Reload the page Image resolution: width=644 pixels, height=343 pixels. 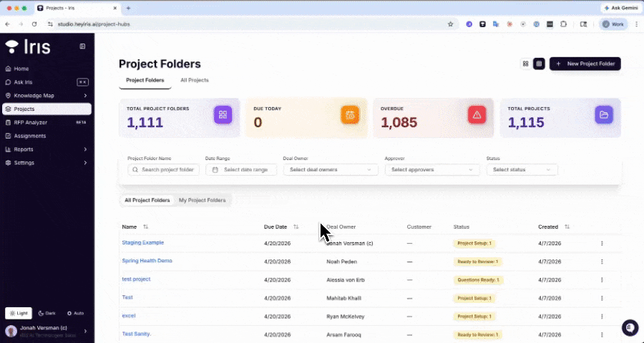click(x=34, y=24)
